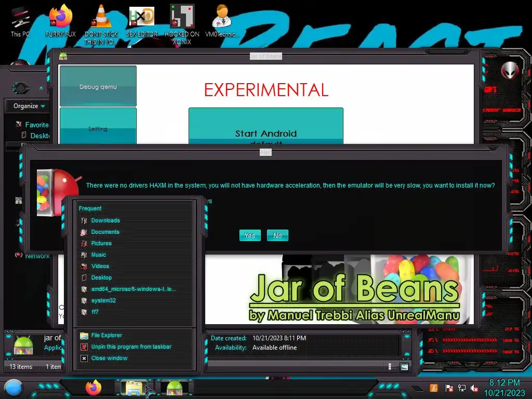Click the Explorer back hexagon button
Viewport: 532px width, 399px height.
point(21,88)
